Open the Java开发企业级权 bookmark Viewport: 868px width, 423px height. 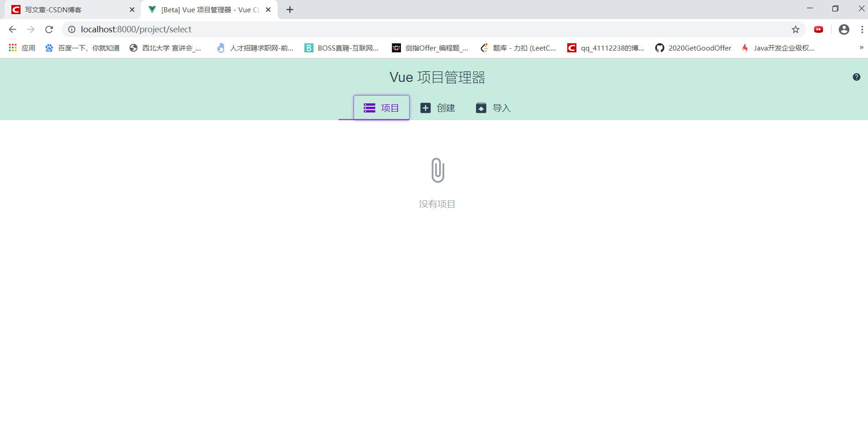(x=779, y=48)
